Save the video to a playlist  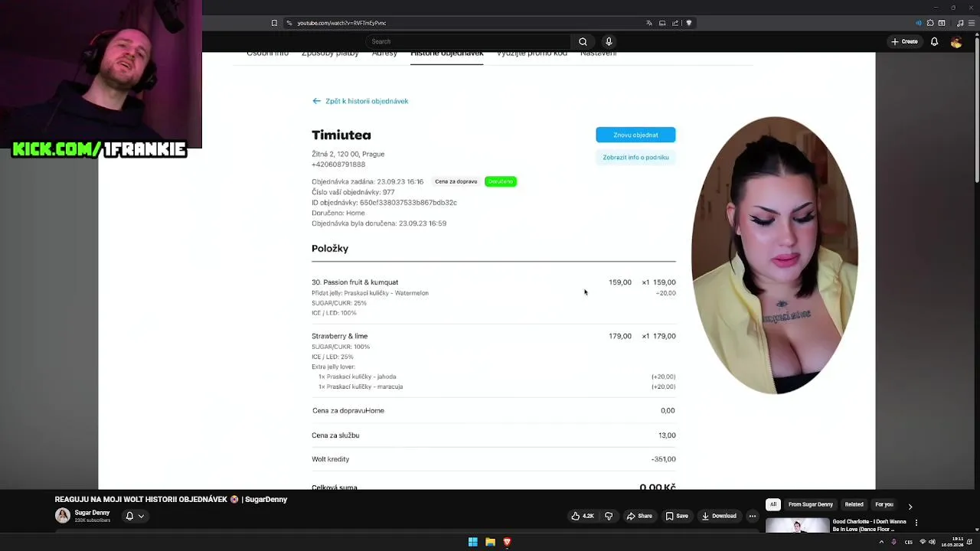(x=677, y=516)
